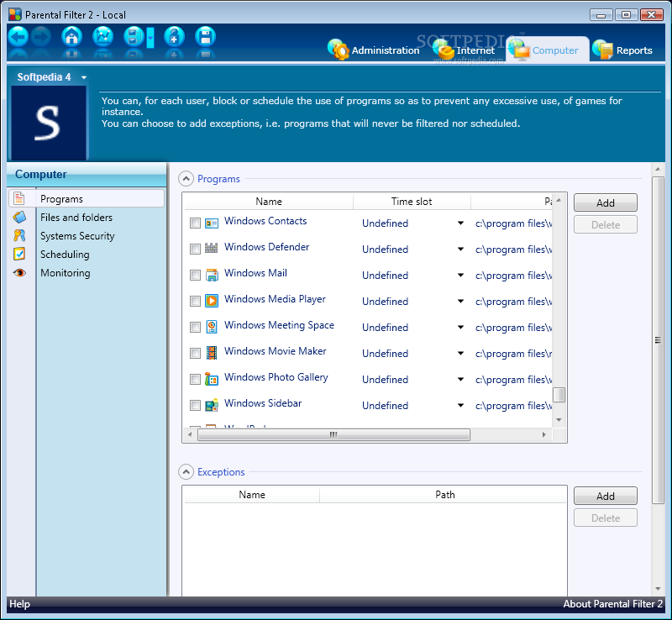Open time slot dropdown for Windows Defender
The width and height of the screenshot is (672, 620).
click(x=460, y=250)
